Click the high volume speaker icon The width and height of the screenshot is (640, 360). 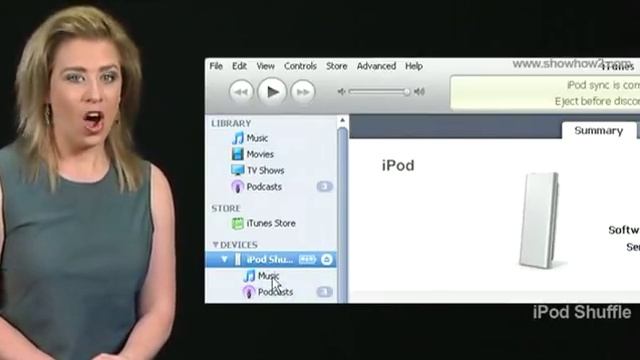(x=419, y=92)
